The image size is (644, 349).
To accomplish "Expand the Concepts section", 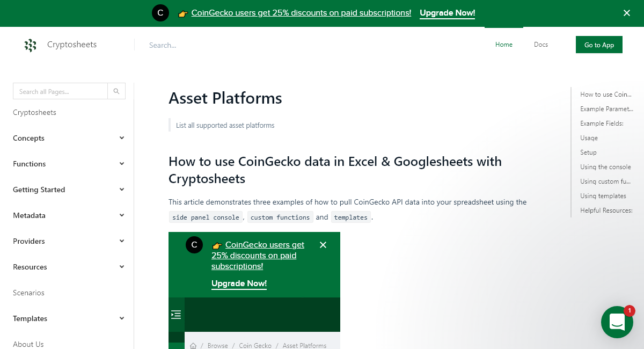I will pyautogui.click(x=121, y=138).
